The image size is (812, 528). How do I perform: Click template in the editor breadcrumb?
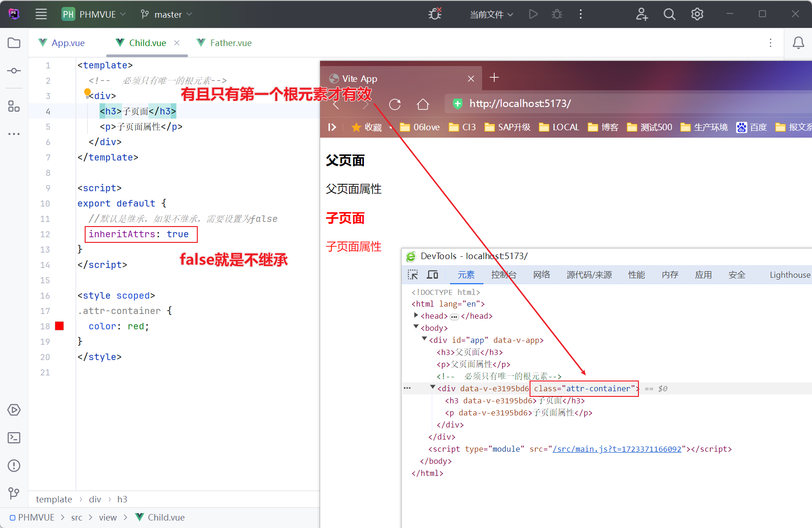click(x=54, y=499)
